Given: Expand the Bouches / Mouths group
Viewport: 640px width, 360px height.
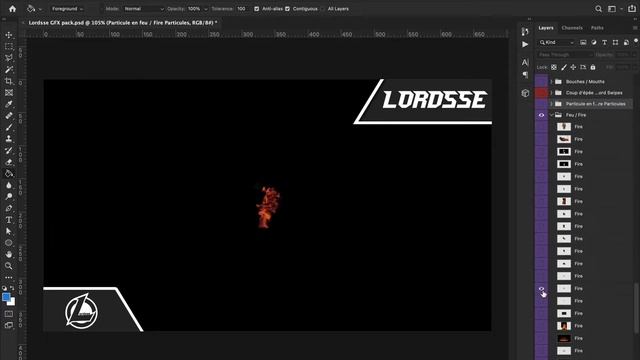Looking at the screenshot, I should [551, 82].
